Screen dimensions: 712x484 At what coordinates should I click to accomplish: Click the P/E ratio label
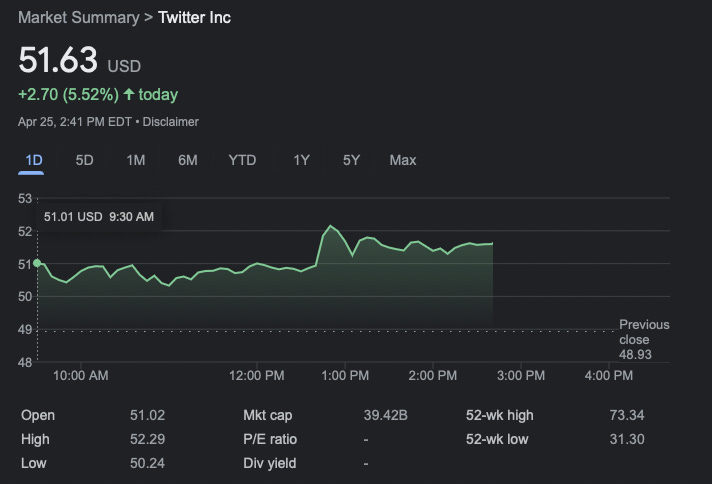270,440
